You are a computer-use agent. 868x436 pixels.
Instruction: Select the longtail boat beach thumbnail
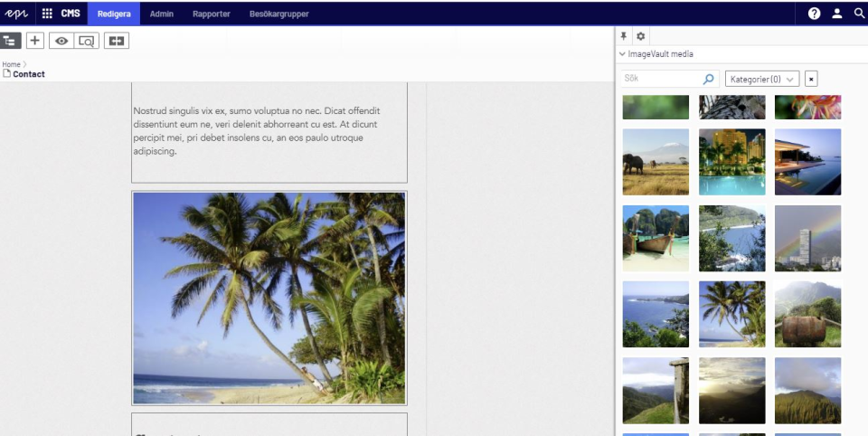coord(656,238)
